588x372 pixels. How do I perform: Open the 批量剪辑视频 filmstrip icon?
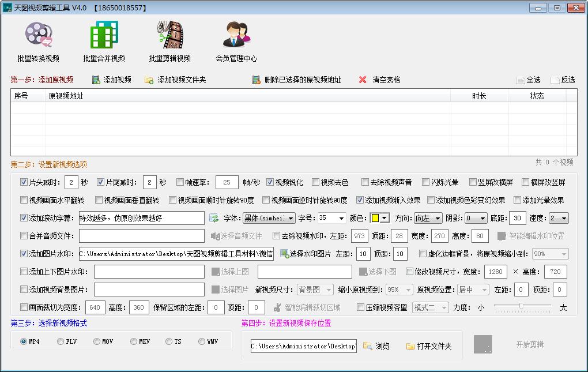point(169,35)
